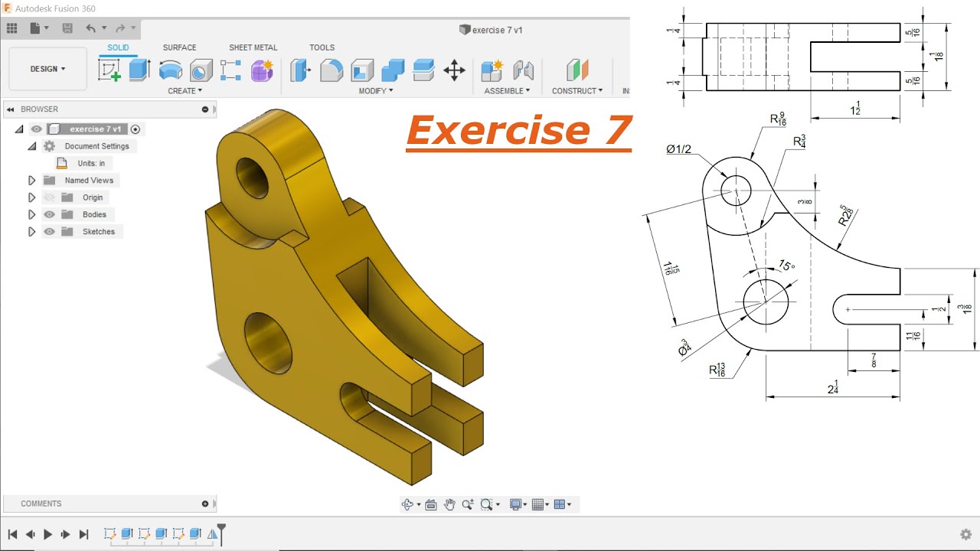Select the Create Form tool
This screenshot has width=980, height=551.
[x=262, y=70]
